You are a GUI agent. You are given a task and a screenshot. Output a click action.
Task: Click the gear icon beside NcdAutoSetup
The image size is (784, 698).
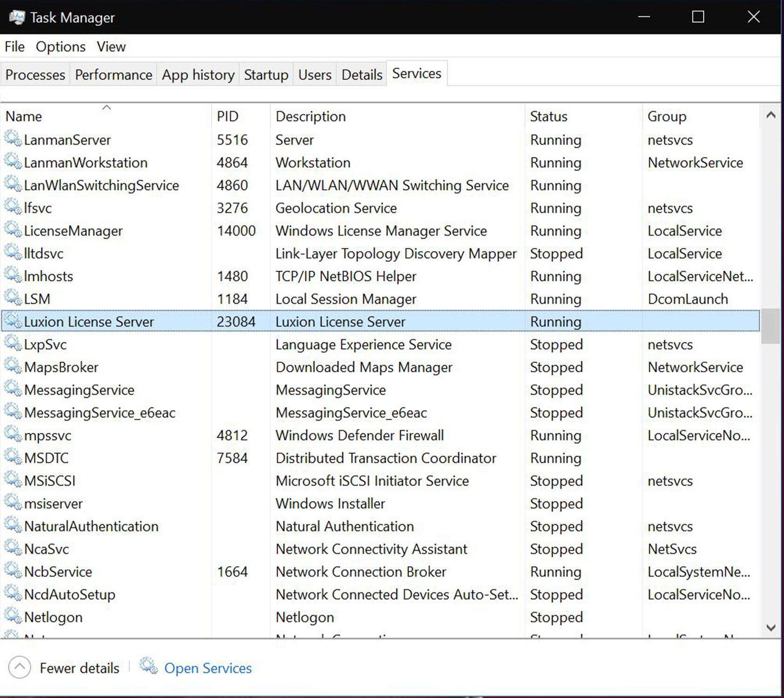13,594
